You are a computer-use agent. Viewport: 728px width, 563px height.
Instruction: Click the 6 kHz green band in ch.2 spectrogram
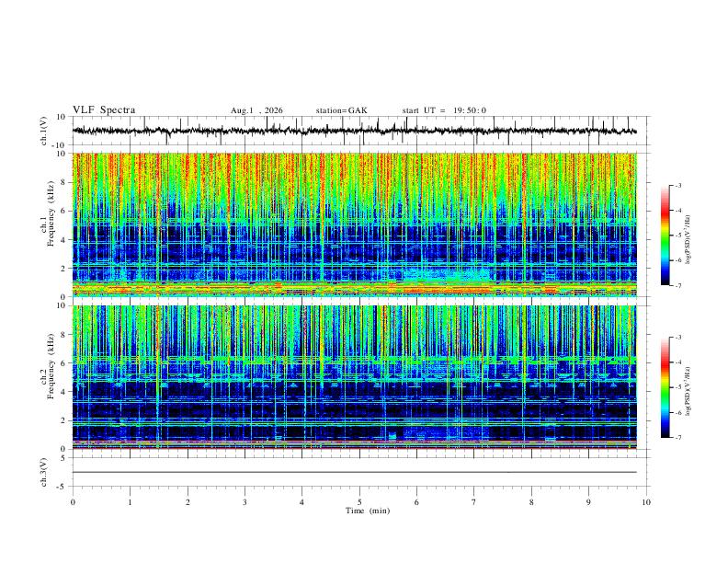[x=354, y=360]
